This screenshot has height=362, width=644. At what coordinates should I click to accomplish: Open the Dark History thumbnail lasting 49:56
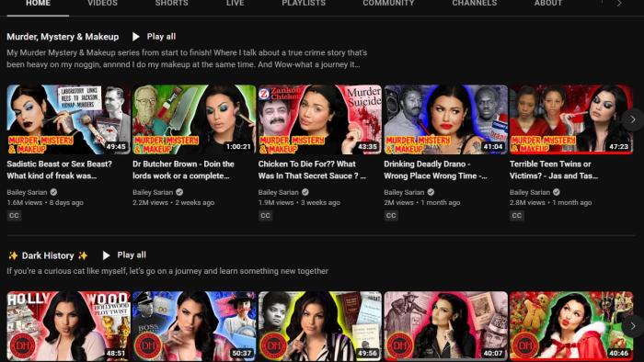(x=319, y=326)
